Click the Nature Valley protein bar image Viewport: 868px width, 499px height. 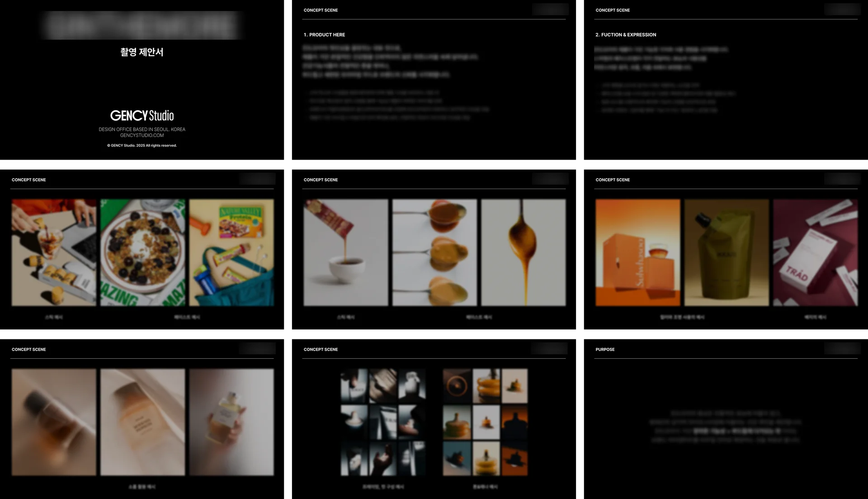231,252
